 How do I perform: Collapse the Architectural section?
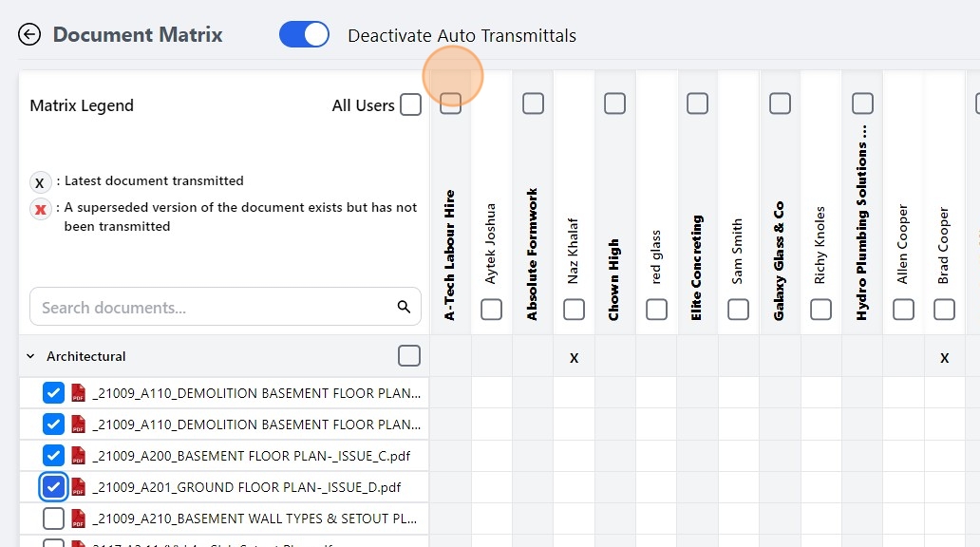tap(30, 356)
